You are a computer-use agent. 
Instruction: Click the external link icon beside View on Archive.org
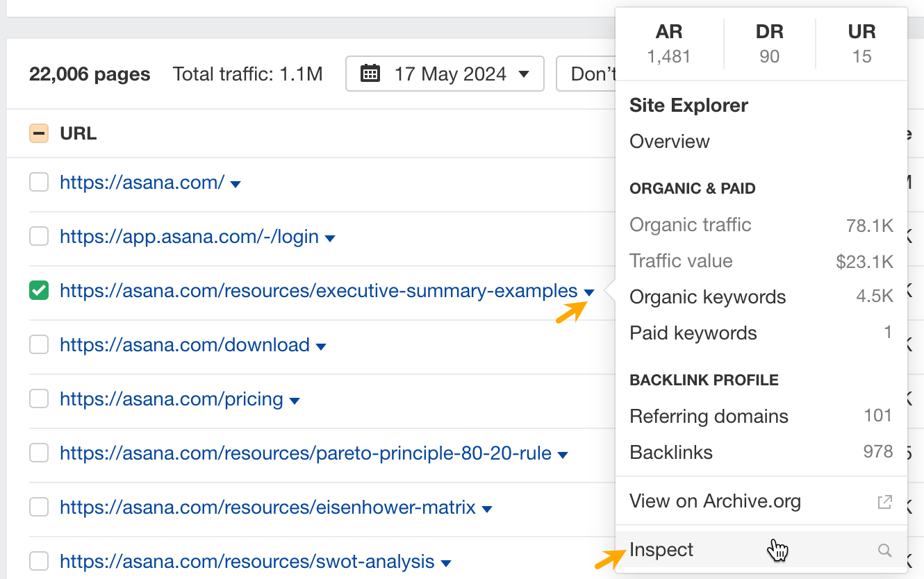click(885, 501)
